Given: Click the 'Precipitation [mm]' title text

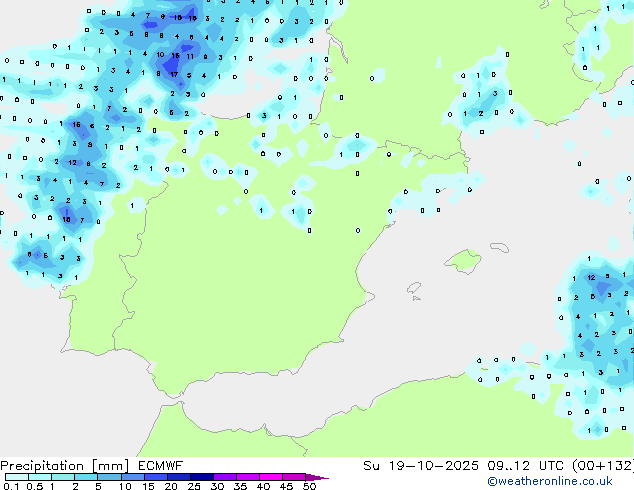Looking at the screenshot, I should coord(64,466).
